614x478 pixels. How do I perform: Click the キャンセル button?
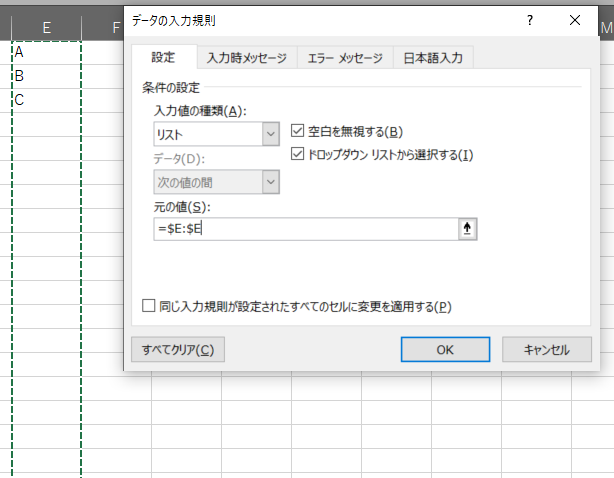click(x=547, y=350)
